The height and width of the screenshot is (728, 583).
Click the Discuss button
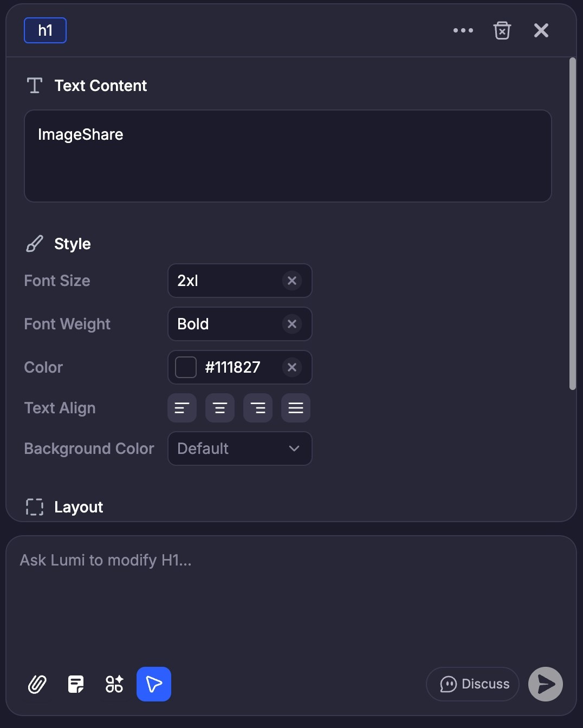[x=472, y=684]
